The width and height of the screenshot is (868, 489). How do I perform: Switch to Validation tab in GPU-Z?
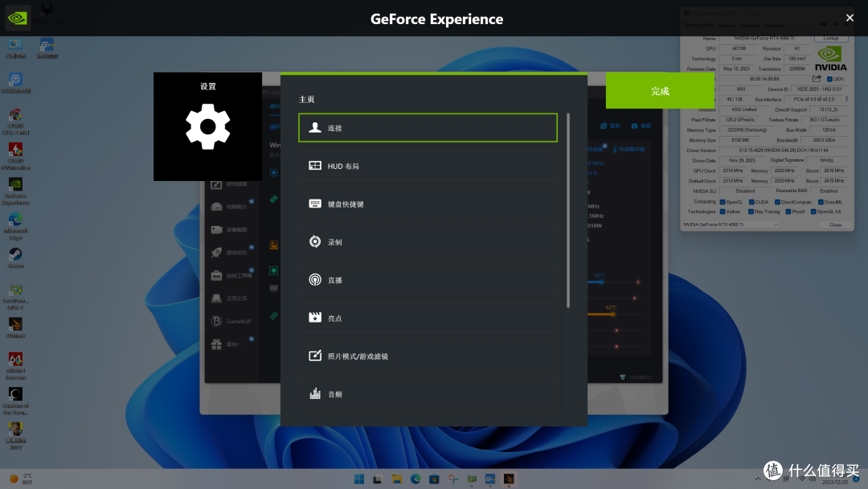point(775,26)
